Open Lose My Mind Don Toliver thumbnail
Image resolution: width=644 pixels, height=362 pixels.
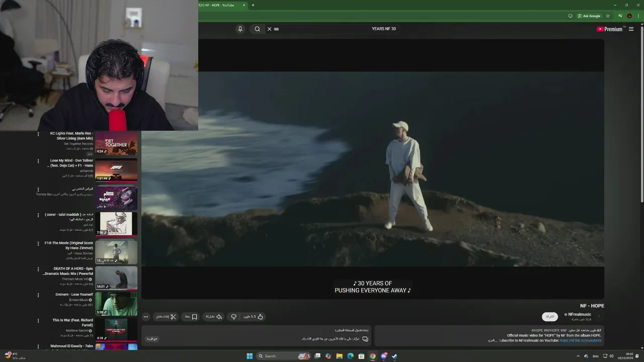pos(116,170)
